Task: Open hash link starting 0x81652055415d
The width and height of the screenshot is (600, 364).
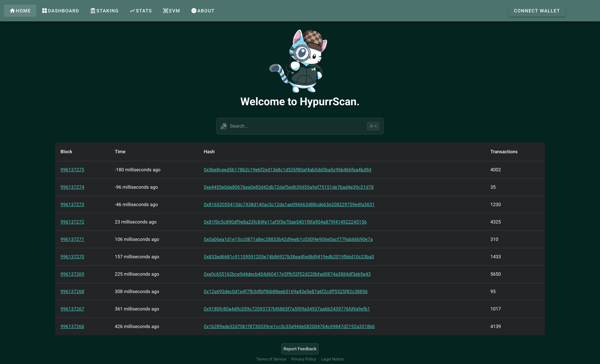Action: [289, 204]
